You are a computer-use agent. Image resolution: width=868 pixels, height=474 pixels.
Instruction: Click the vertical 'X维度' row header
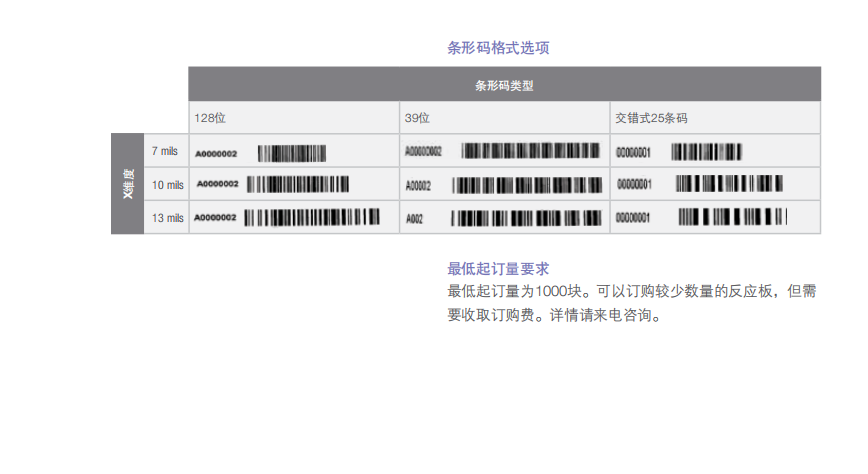[128, 184]
